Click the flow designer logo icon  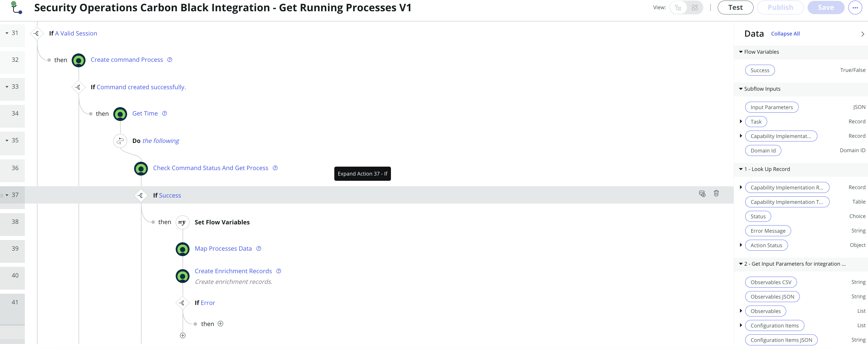point(16,8)
